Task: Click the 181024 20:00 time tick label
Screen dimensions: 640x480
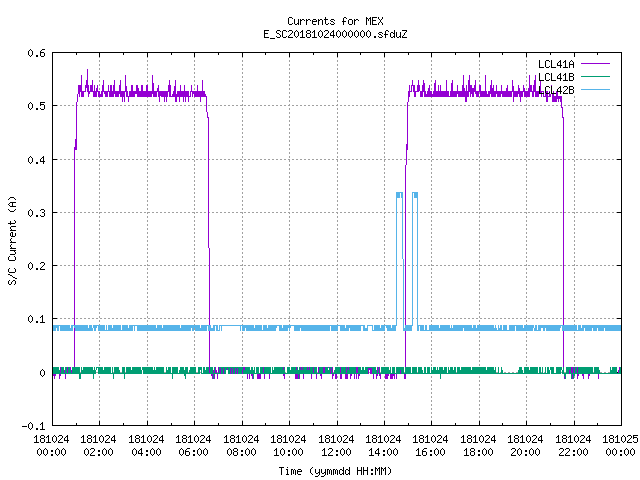Action: coord(525,446)
